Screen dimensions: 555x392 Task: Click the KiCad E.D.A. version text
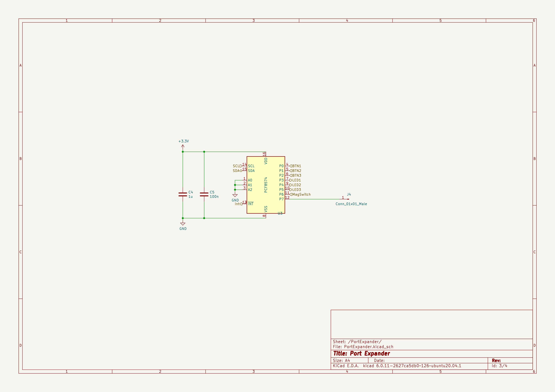pos(397,366)
